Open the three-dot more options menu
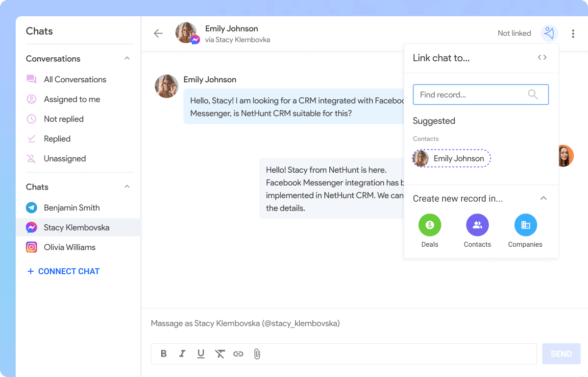Viewport: 588px width, 377px height. pos(573,33)
